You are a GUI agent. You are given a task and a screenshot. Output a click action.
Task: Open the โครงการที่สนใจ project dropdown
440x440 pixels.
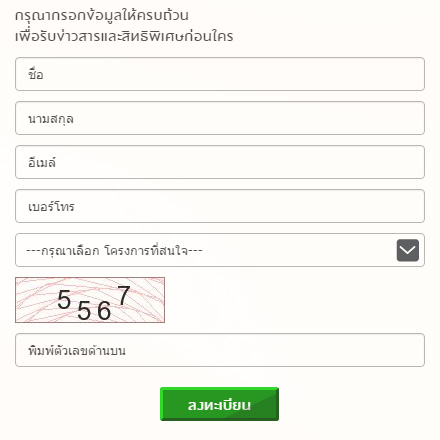pos(220,250)
